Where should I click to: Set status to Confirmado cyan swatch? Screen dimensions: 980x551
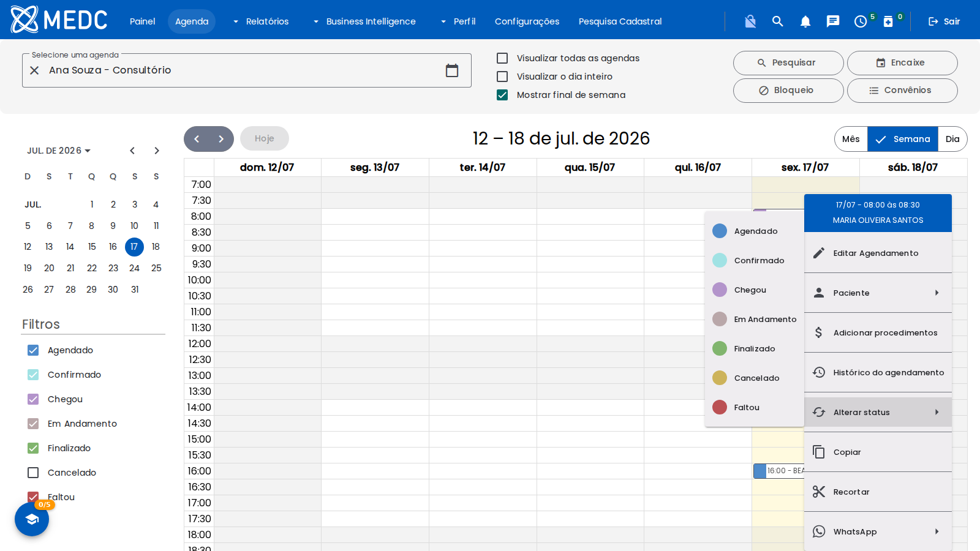tap(720, 260)
